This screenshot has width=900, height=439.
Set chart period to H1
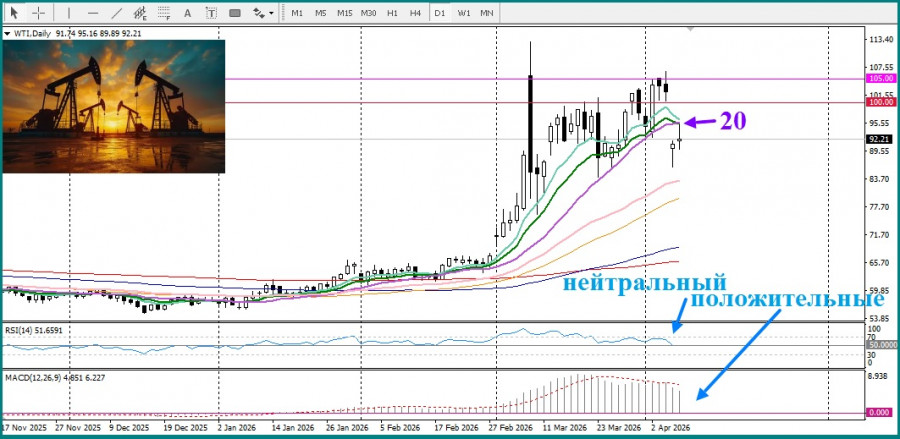(x=393, y=13)
